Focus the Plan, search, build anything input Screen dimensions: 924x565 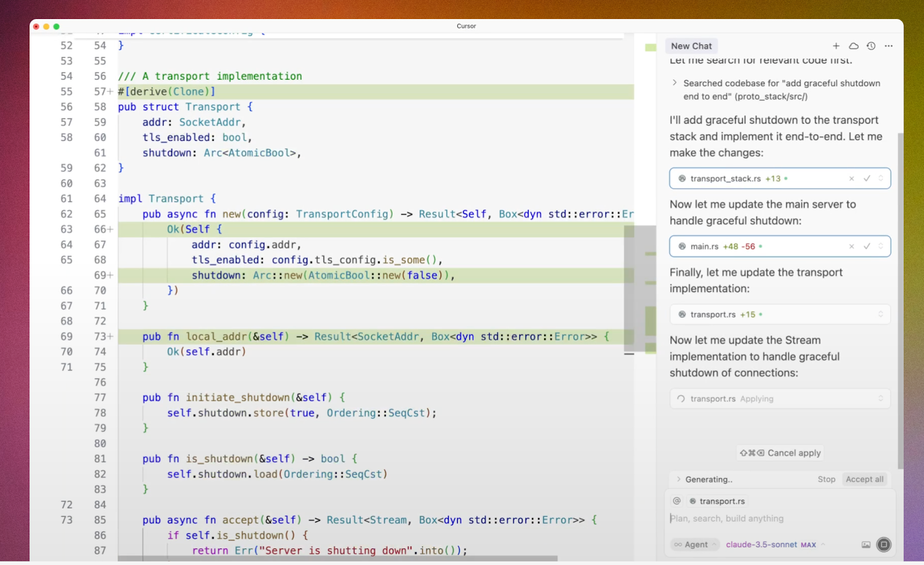(780, 519)
